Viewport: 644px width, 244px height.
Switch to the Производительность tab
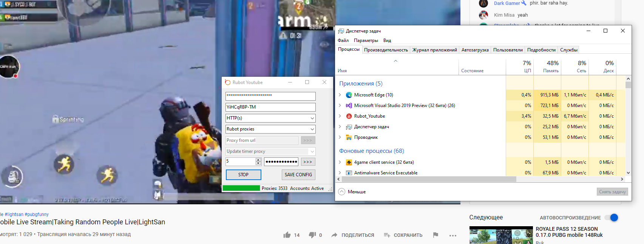click(386, 50)
